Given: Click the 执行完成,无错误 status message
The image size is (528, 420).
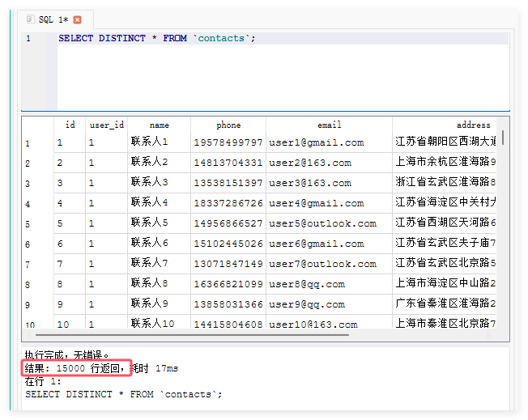Looking at the screenshot, I should point(66,354).
